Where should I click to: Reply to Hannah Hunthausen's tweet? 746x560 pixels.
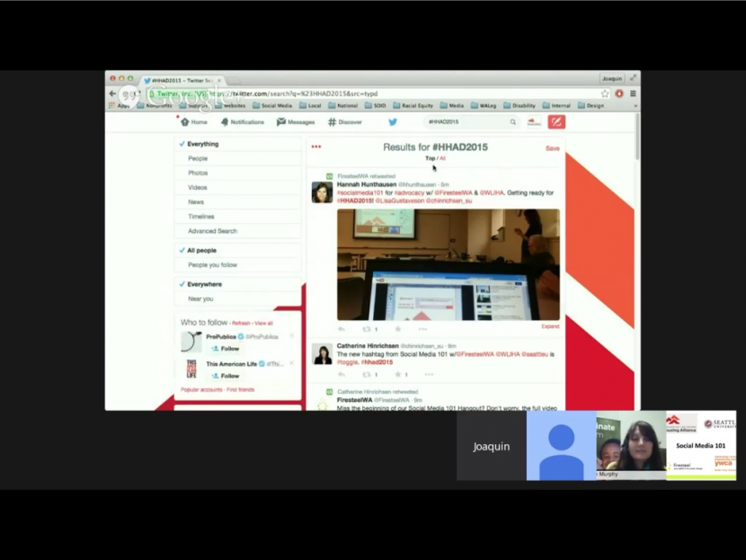click(342, 329)
